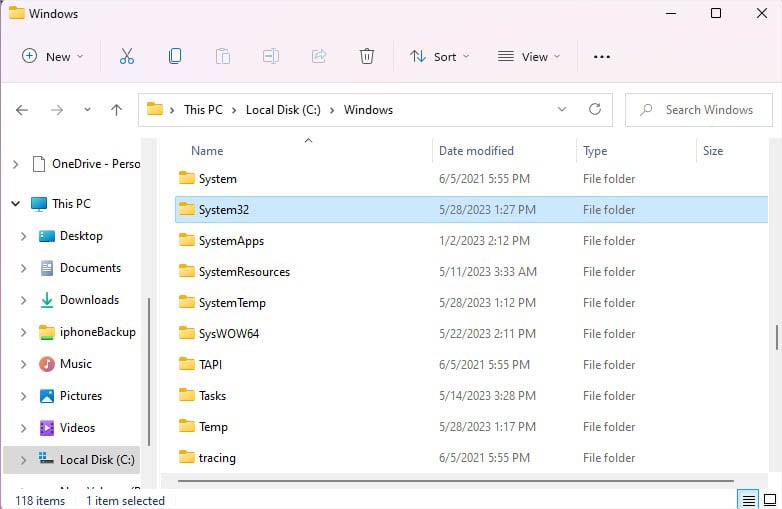Image resolution: width=782 pixels, height=509 pixels.
Task: Click the Paste clipboard icon
Action: pos(222,56)
